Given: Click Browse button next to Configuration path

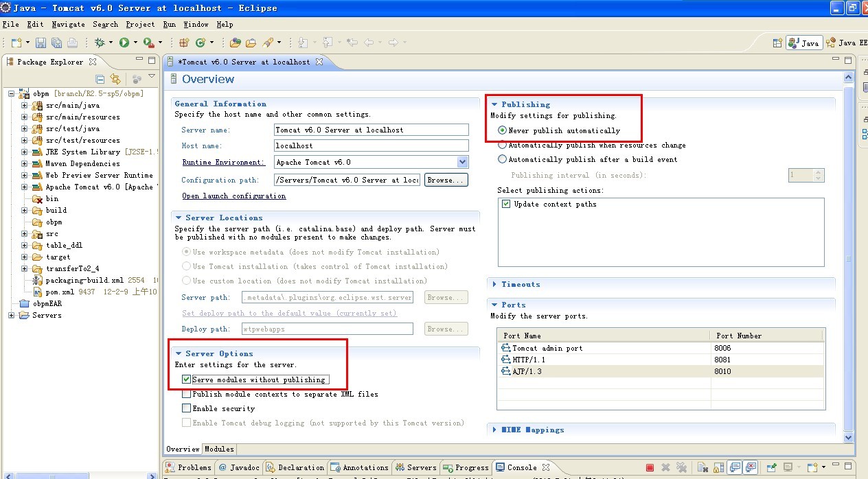Looking at the screenshot, I should pyautogui.click(x=446, y=180).
